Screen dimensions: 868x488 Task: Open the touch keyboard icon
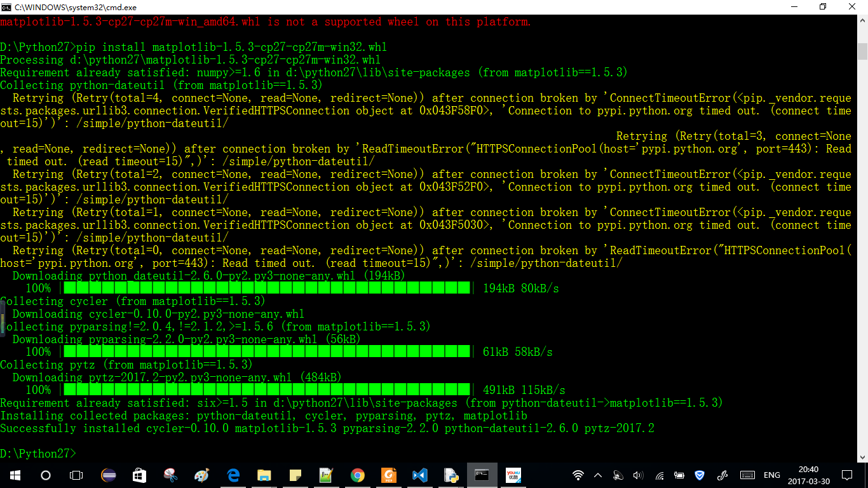click(x=747, y=475)
